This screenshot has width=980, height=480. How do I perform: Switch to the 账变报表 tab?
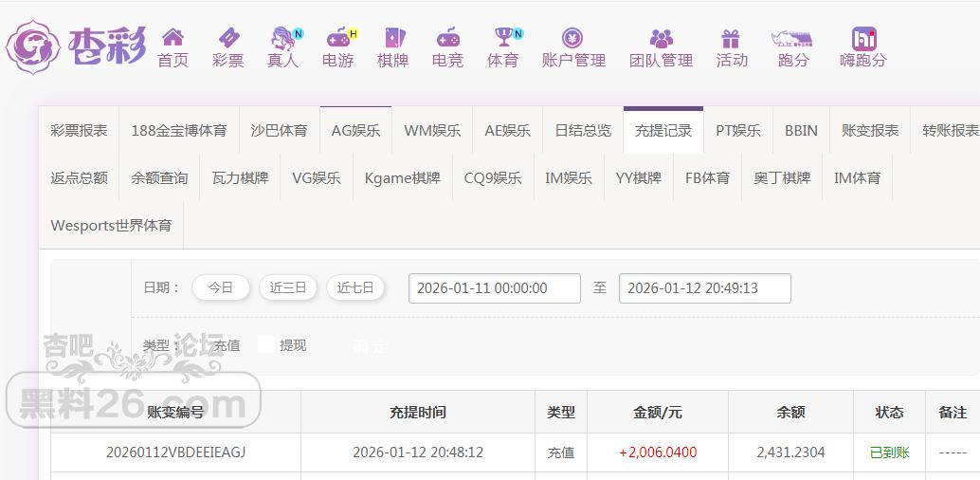tap(869, 131)
